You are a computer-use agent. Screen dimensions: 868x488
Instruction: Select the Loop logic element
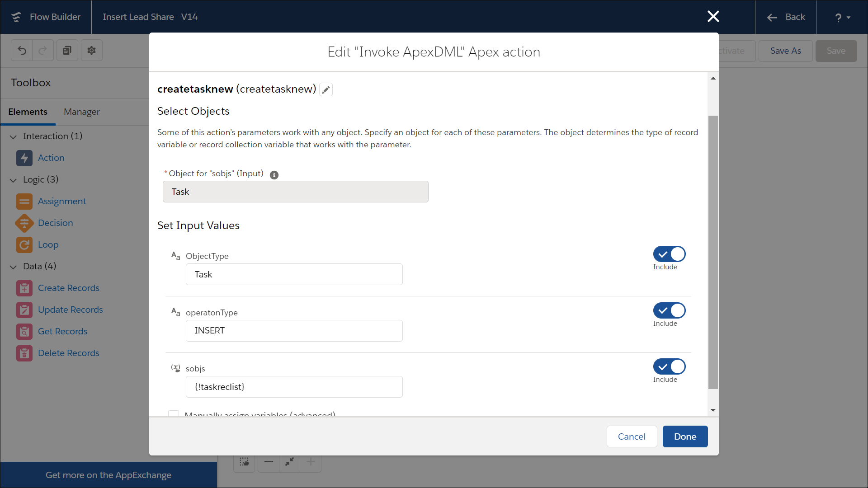(x=48, y=244)
